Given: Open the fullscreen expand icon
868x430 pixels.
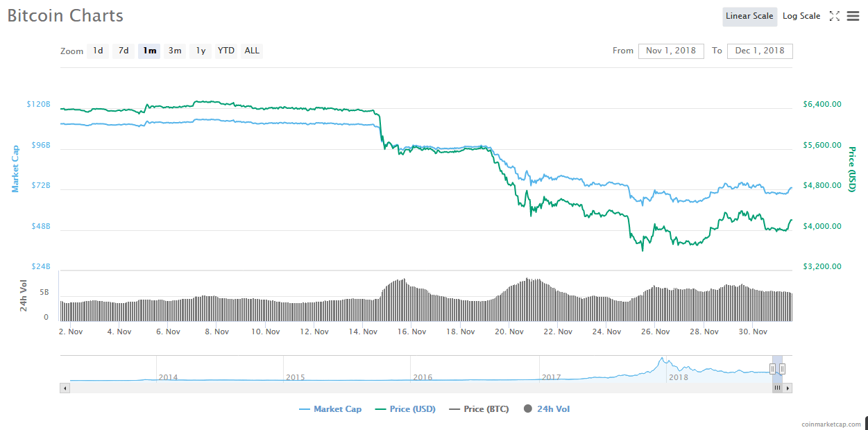Looking at the screenshot, I should (x=835, y=16).
